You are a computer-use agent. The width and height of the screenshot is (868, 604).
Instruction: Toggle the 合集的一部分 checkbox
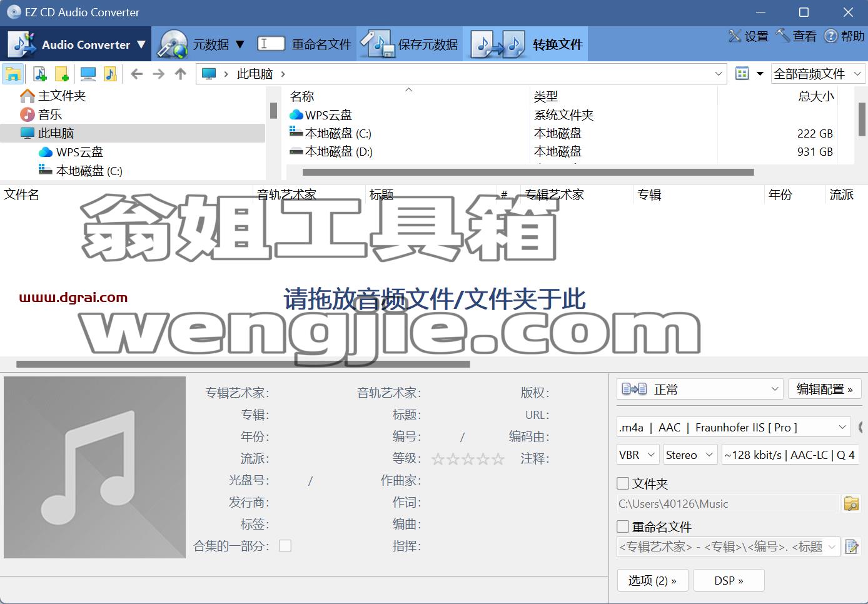[285, 546]
